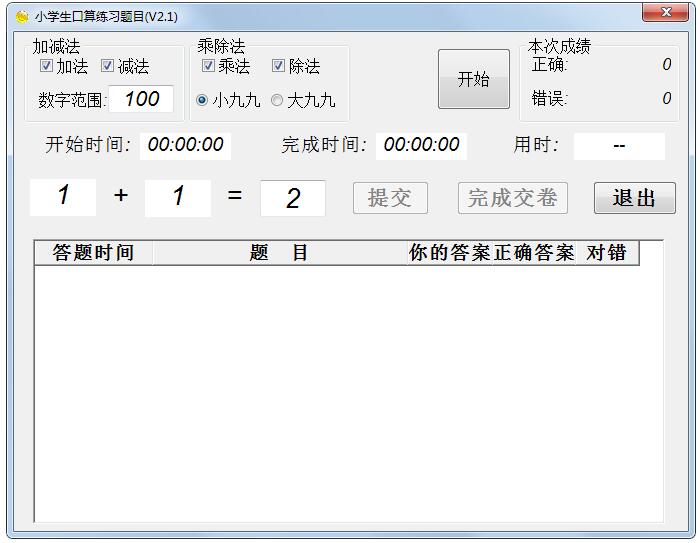This screenshot has width=700, height=543.
Task: Click the 用时 field showing --
Action: [619, 146]
